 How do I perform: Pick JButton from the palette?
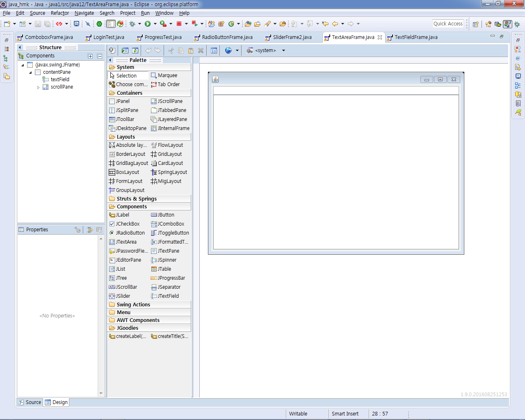click(x=163, y=215)
